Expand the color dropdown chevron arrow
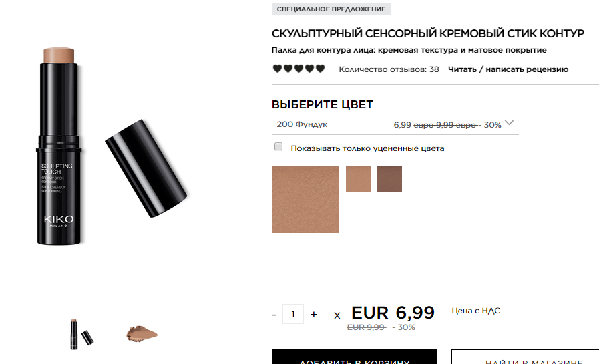Screen dimensions: 599x364 (509, 123)
